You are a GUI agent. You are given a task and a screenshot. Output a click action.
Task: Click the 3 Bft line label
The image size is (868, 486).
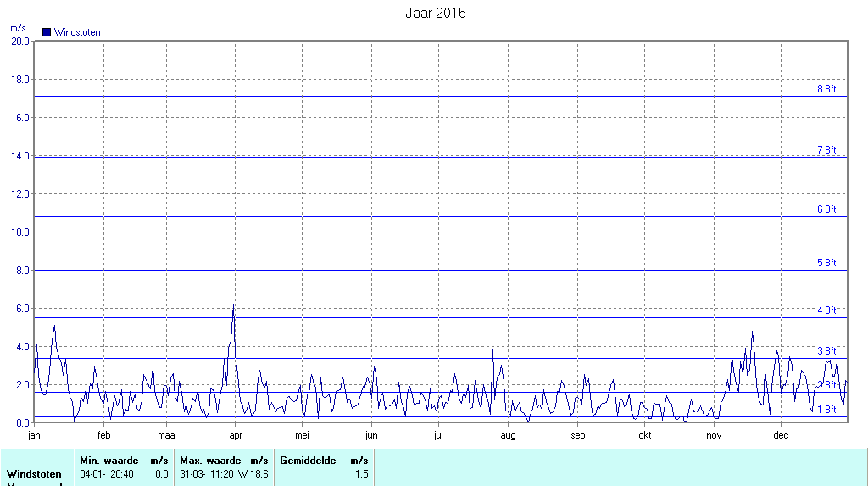click(826, 351)
